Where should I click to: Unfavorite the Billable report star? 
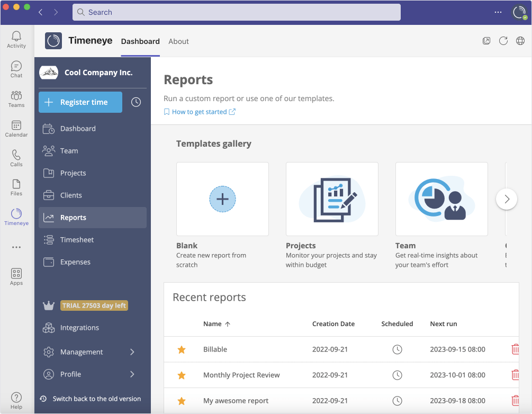(x=182, y=349)
